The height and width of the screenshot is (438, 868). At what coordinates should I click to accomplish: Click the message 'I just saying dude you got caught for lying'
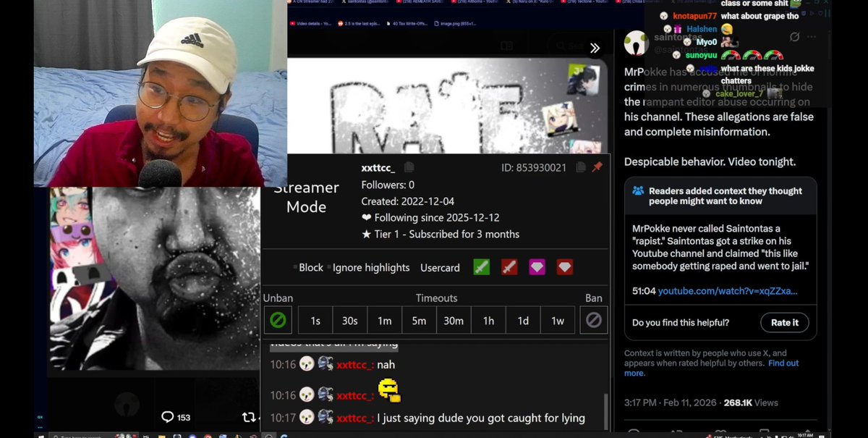coord(481,418)
